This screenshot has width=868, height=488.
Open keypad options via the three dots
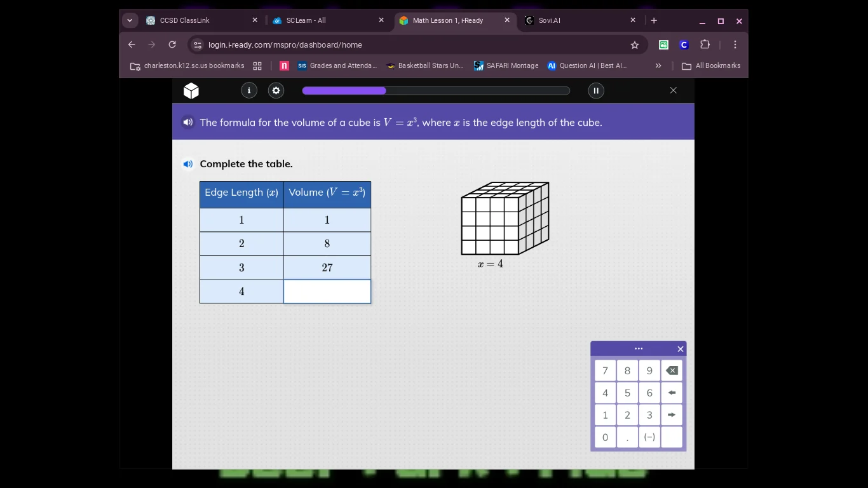[639, 348]
